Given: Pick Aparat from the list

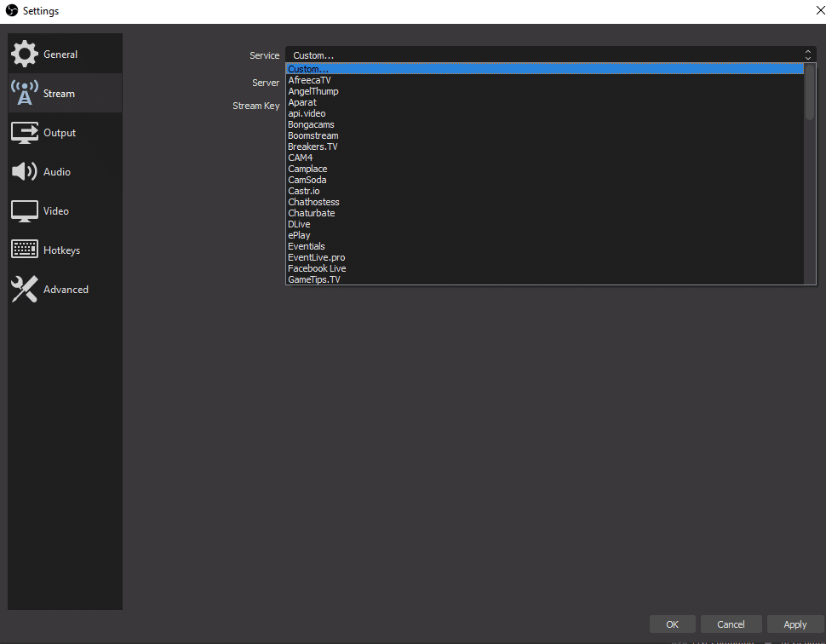Looking at the screenshot, I should (x=545, y=102).
